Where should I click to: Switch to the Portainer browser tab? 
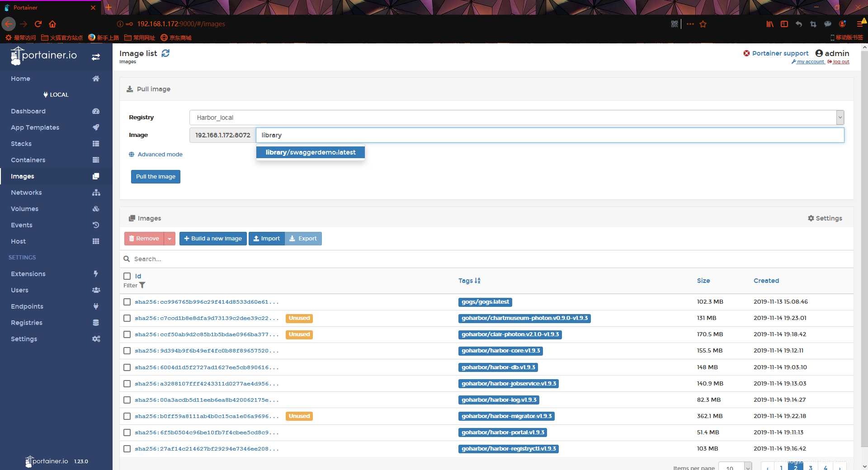50,8
